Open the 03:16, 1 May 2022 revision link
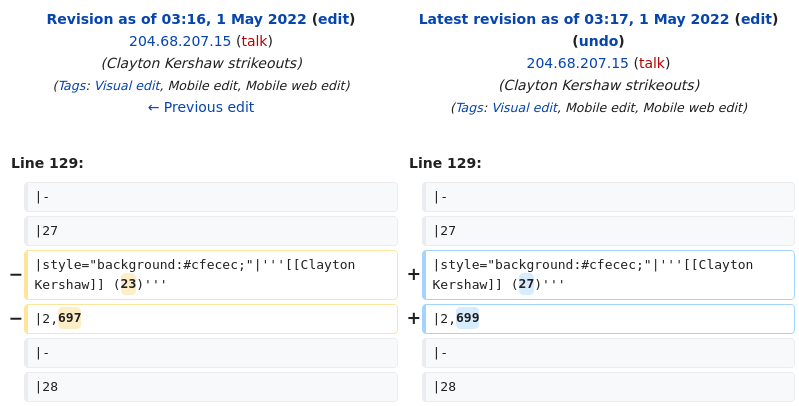The height and width of the screenshot is (406, 799). (176, 19)
